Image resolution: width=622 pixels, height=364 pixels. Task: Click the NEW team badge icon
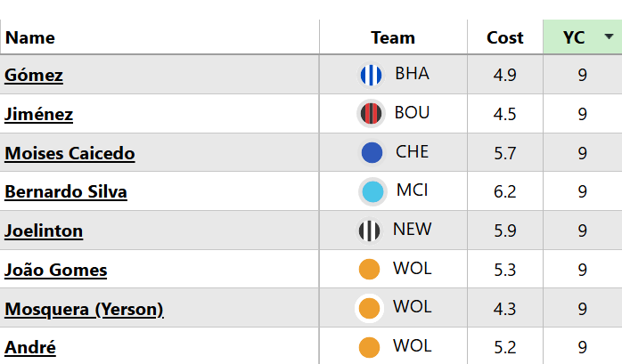(x=370, y=231)
